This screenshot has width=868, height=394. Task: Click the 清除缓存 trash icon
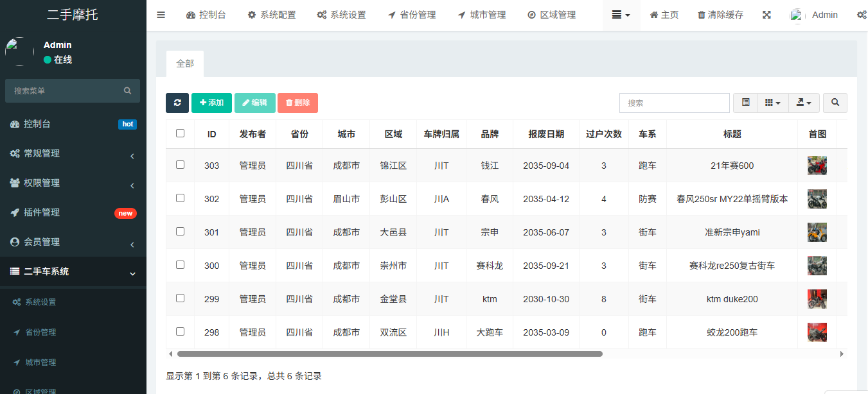701,15
